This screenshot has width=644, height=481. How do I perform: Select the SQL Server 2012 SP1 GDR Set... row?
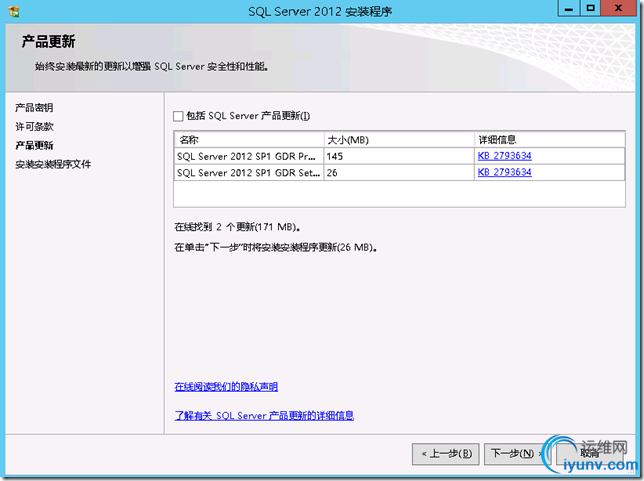point(399,173)
